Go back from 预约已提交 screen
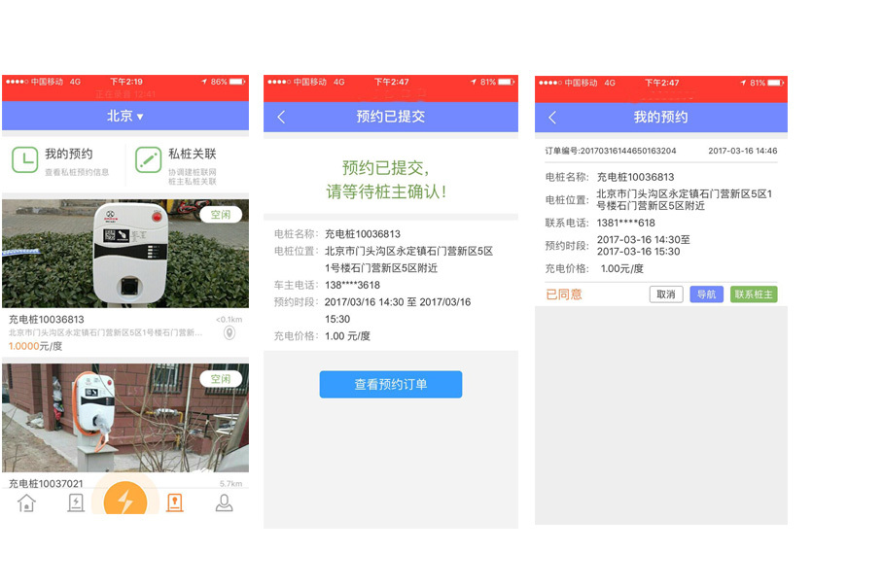 pos(281,117)
